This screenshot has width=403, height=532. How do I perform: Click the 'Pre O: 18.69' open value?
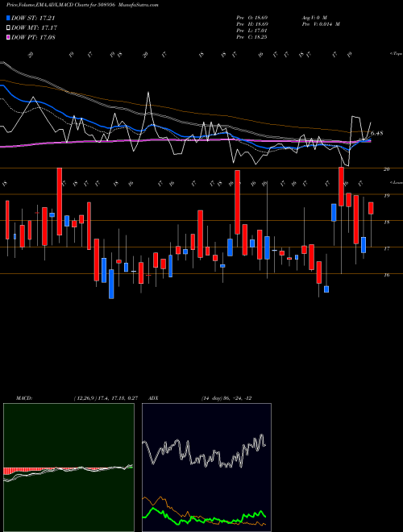pos(252,17)
